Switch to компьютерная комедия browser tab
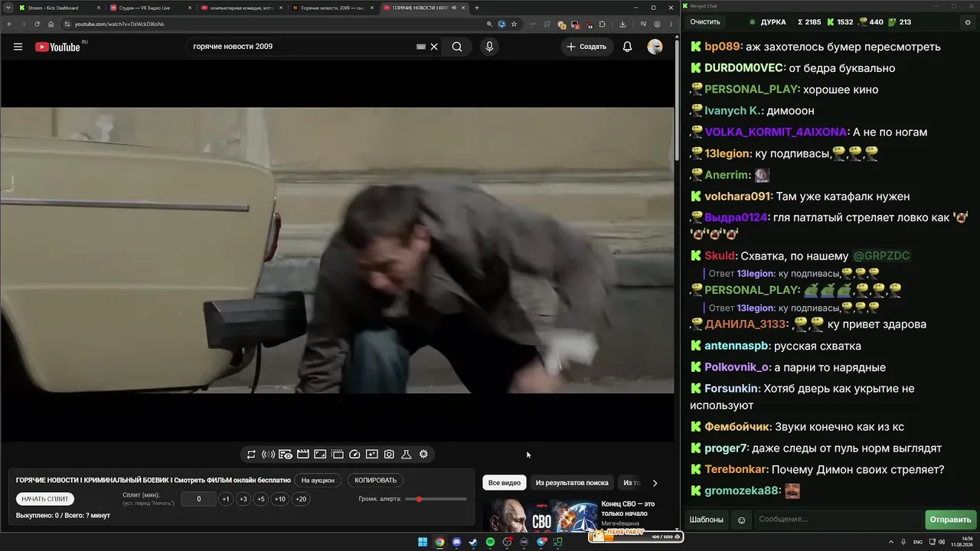 [242, 8]
